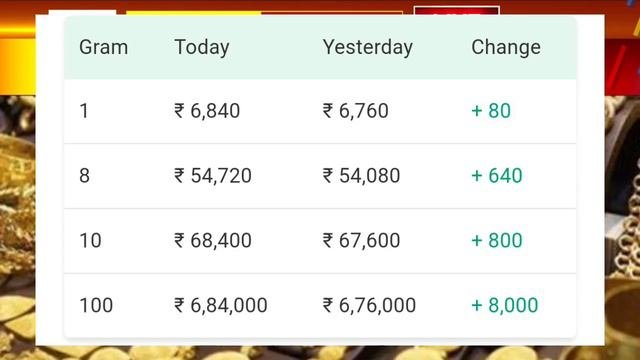
Task: Select the 100 gram row label
Action: click(x=96, y=305)
